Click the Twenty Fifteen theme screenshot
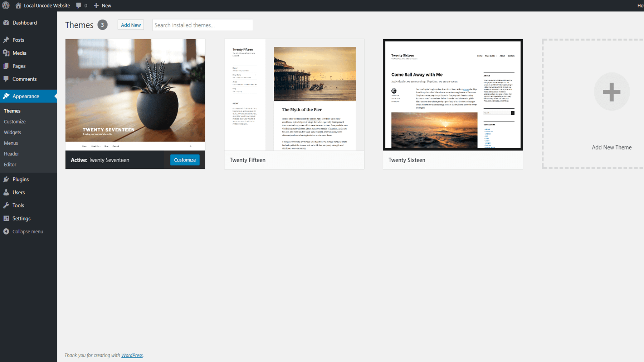The height and width of the screenshot is (362, 644). 294,95
